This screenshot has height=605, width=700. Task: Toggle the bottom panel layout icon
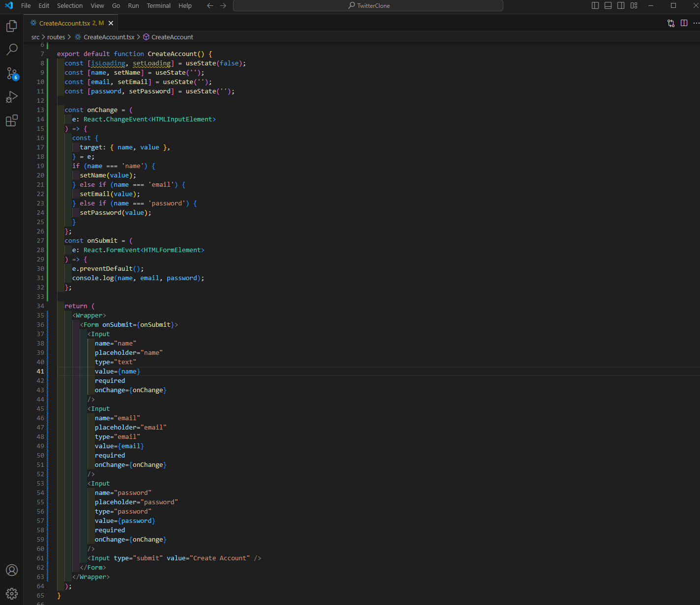(x=608, y=5)
